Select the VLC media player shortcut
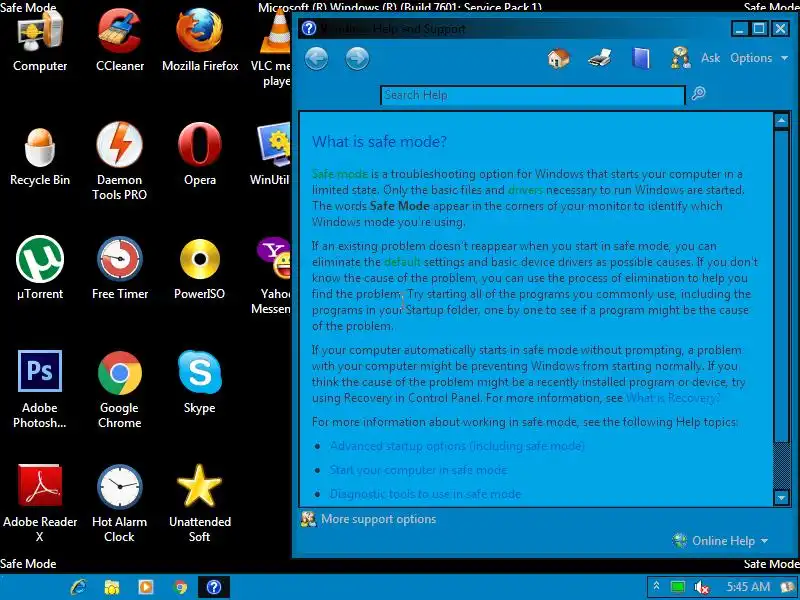This screenshot has width=800, height=600. tap(272, 48)
